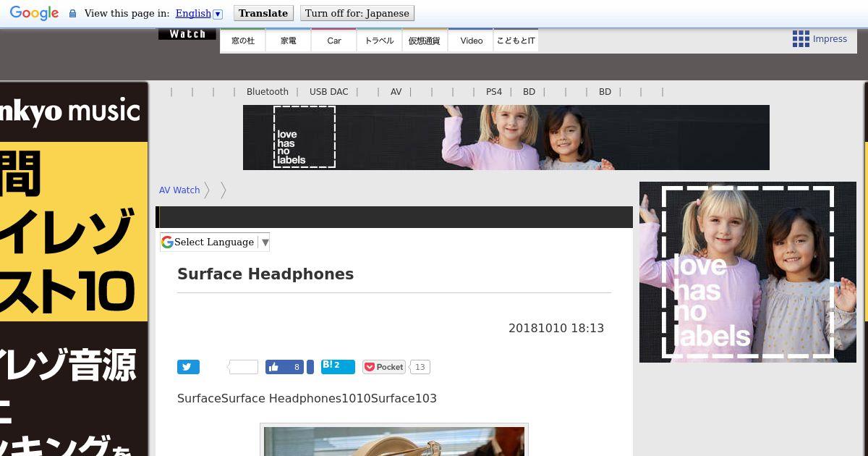Screen dimensions: 868x456
Task: Click the empty tweet count box
Action: tap(243, 367)
